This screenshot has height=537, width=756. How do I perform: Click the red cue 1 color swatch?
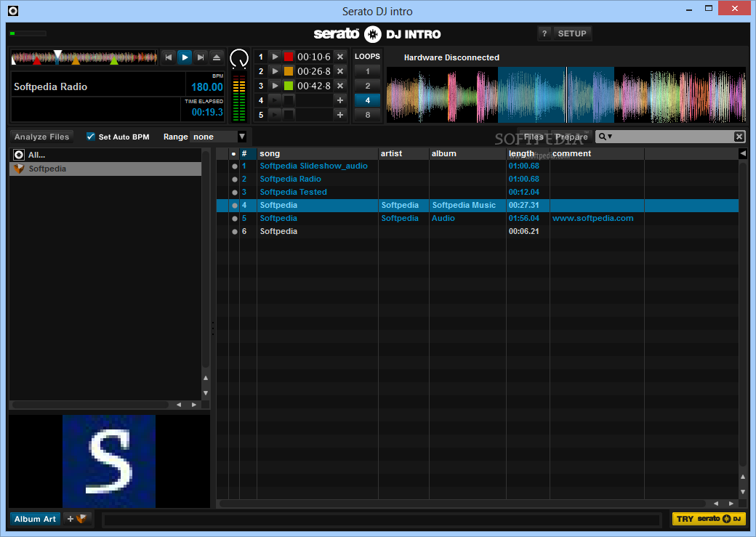(x=289, y=57)
